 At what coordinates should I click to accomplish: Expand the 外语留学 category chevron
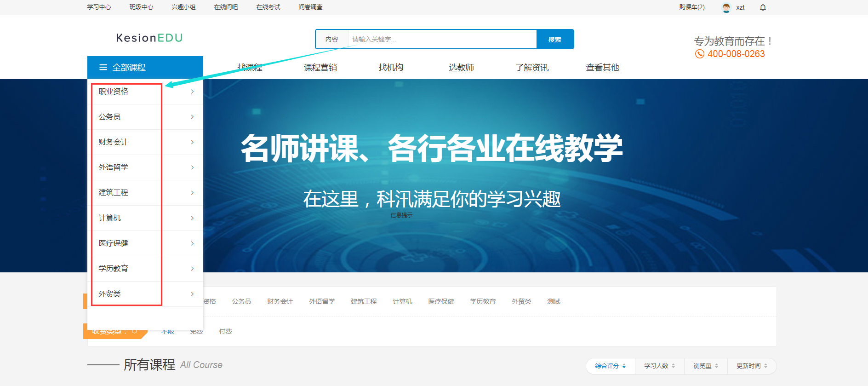coord(192,167)
